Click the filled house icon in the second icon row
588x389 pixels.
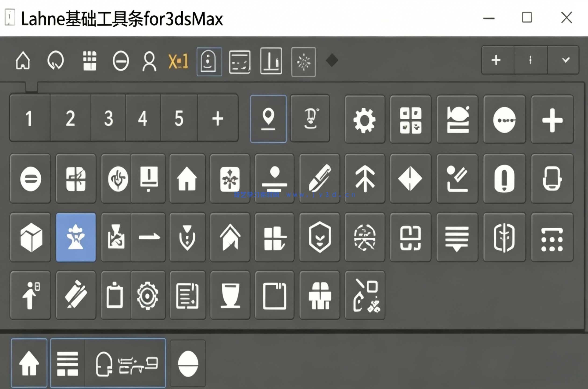click(x=187, y=179)
